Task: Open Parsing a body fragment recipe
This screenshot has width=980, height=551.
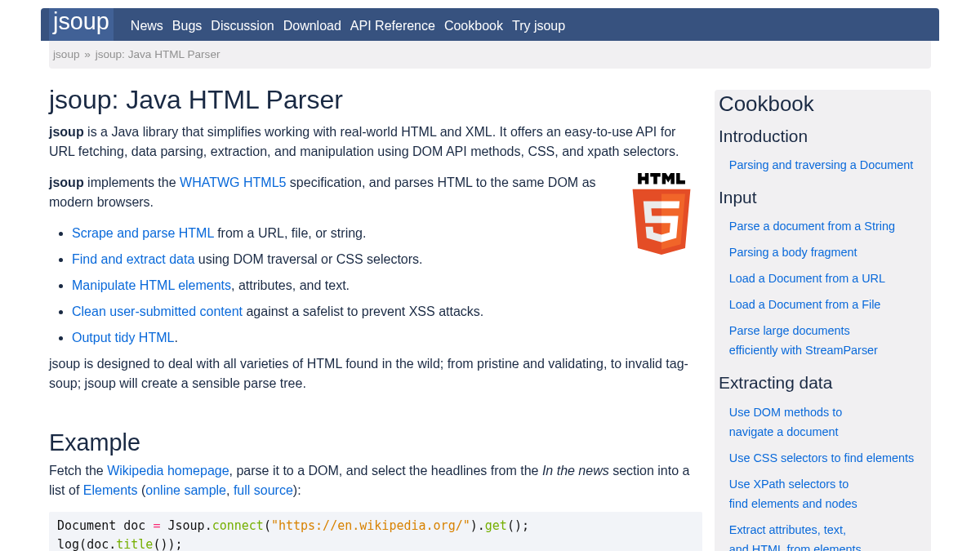Action: coord(793,252)
